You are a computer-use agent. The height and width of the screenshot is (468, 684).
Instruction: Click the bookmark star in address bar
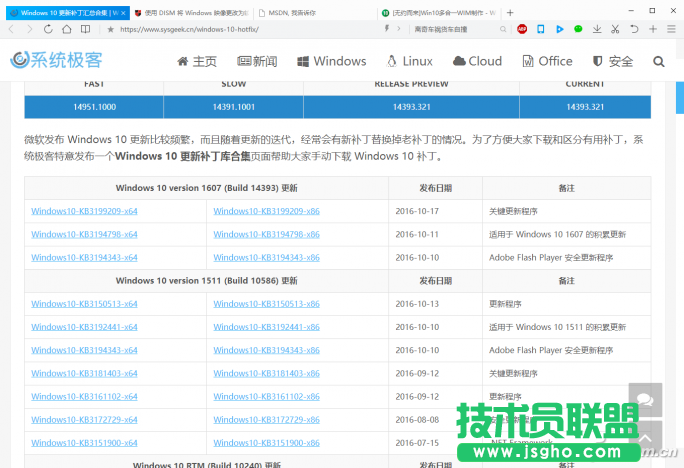109,30
